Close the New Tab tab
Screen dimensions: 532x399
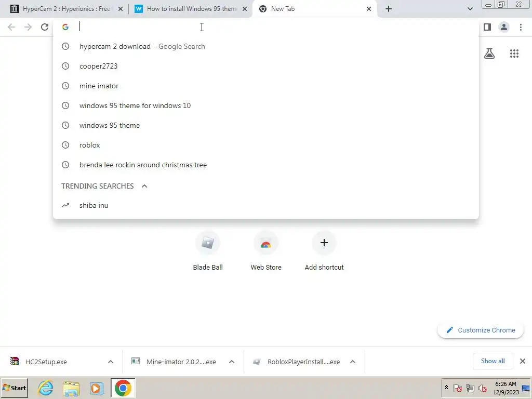click(x=369, y=9)
